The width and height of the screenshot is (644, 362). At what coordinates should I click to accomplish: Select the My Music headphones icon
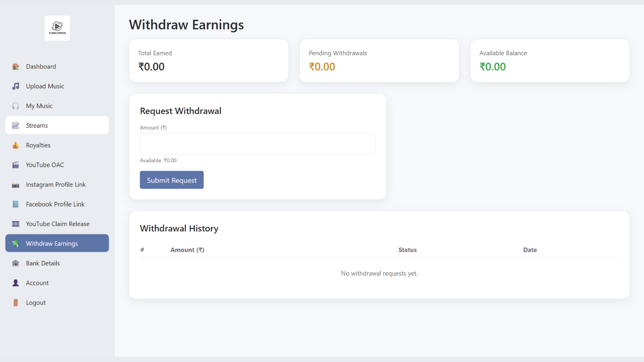[x=15, y=105]
